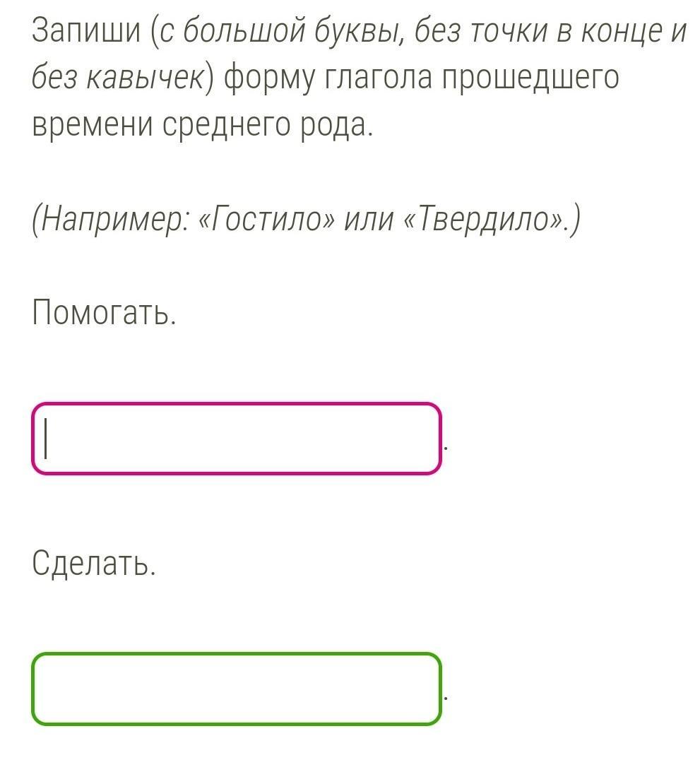Click the word времени
This screenshot has width=700, height=772.
[x=93, y=125]
